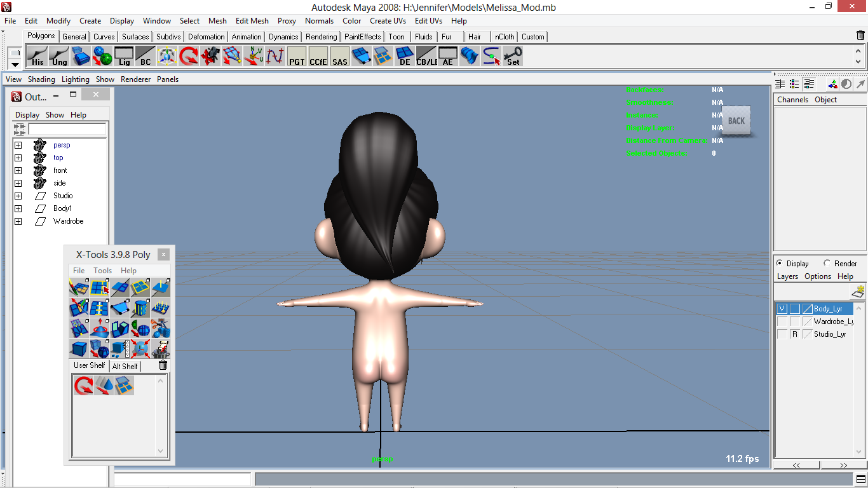Toggle visibility V box of Body_Lyr
This screenshot has width=868, height=488.
tap(782, 309)
